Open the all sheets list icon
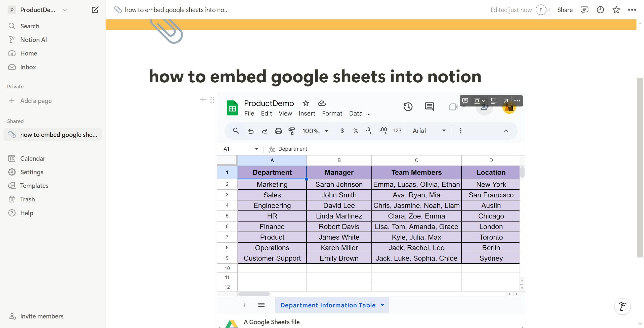 [261, 305]
